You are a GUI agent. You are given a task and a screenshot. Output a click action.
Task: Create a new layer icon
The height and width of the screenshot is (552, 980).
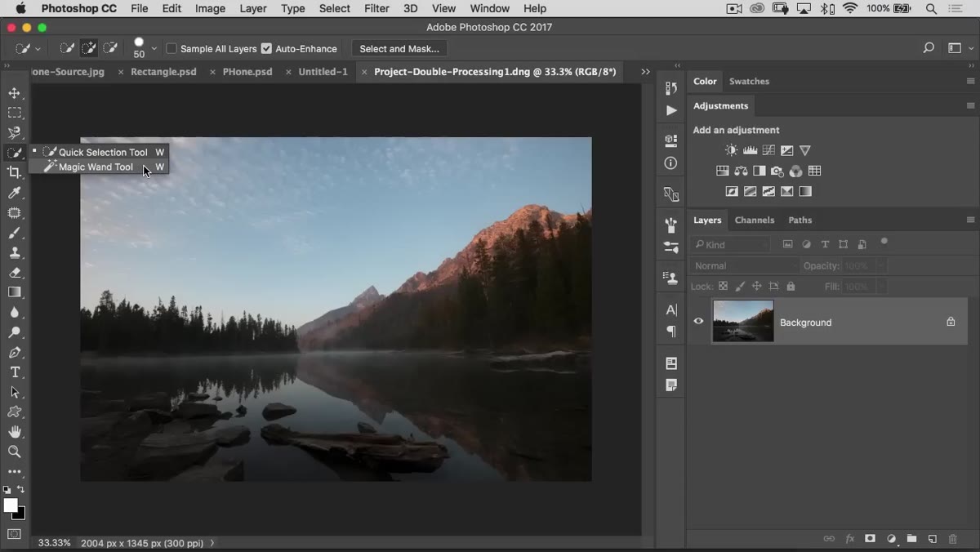(932, 539)
